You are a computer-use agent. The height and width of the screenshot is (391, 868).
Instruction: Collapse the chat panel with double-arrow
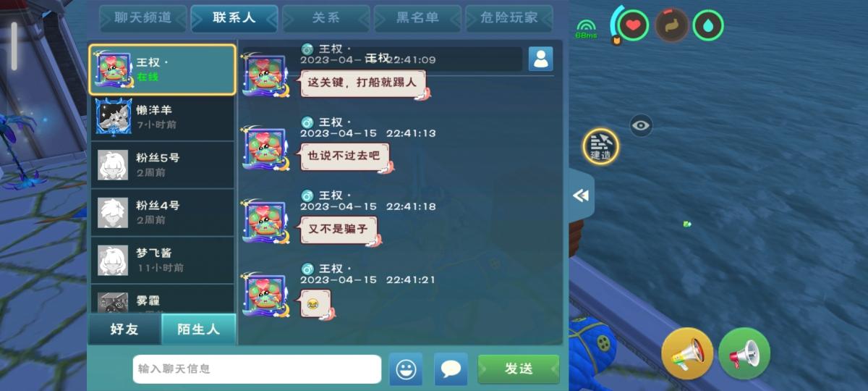[582, 195]
